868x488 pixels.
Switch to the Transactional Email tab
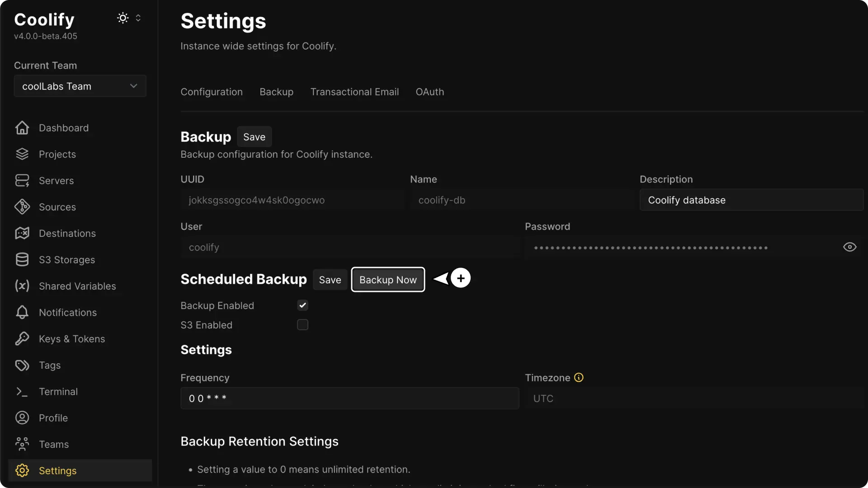(354, 92)
